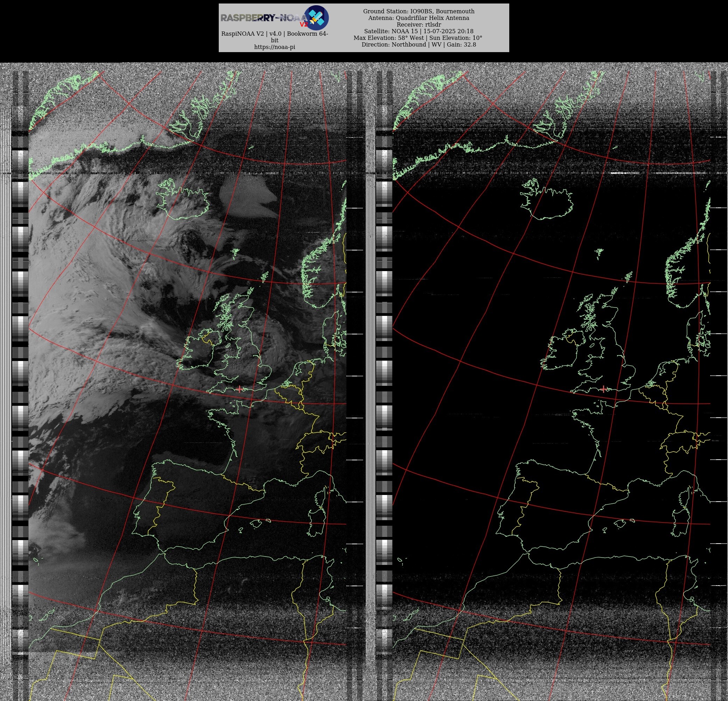Click the red ground-station cross on the right image
The image size is (728, 701).
click(603, 389)
